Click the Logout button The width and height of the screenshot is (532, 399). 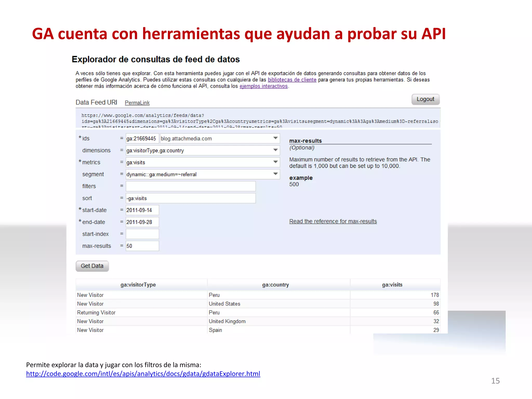click(425, 99)
